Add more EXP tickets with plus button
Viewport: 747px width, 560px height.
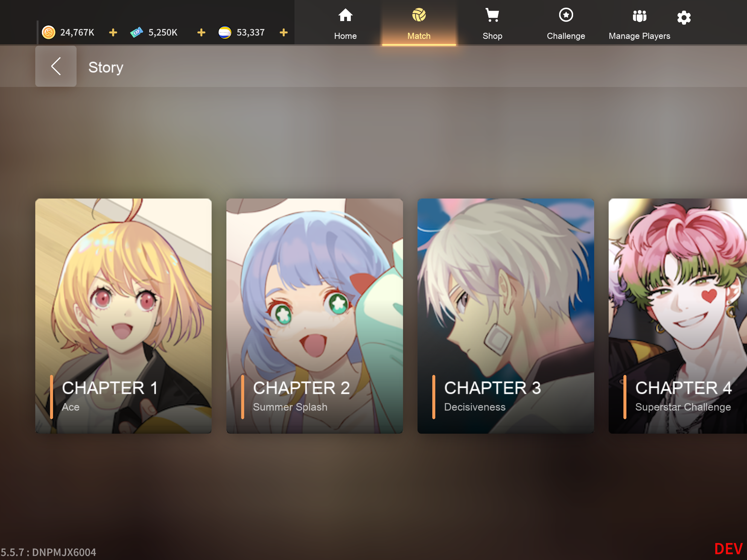(201, 33)
